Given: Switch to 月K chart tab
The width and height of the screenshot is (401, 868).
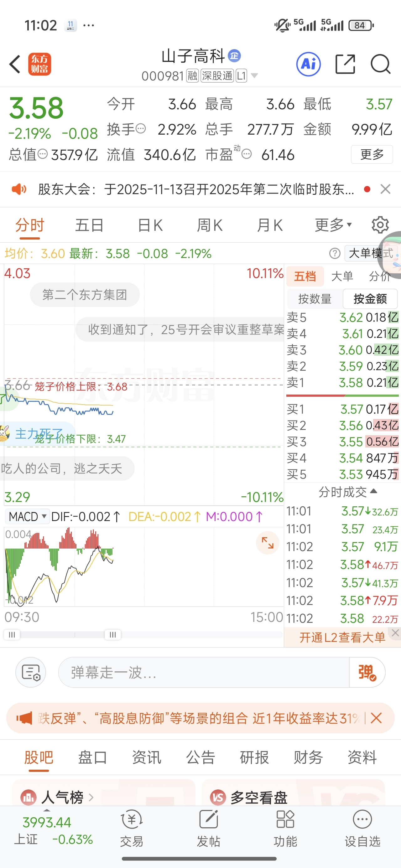Looking at the screenshot, I should pyautogui.click(x=270, y=225).
